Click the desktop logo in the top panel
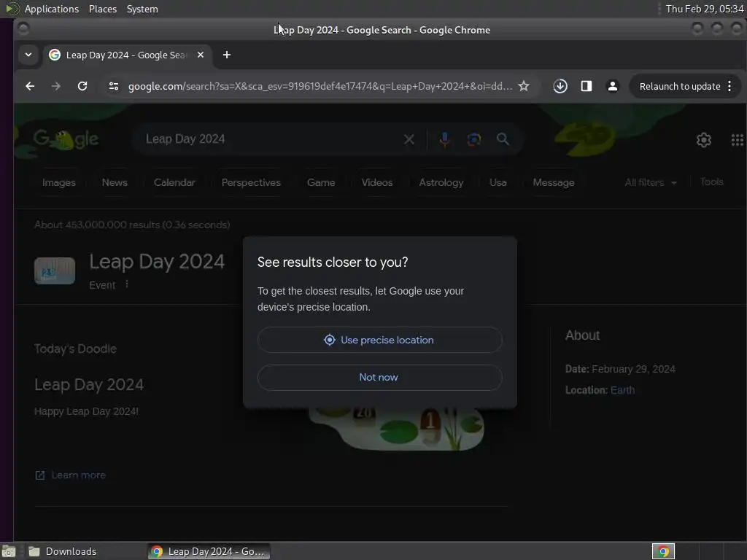 12,9
